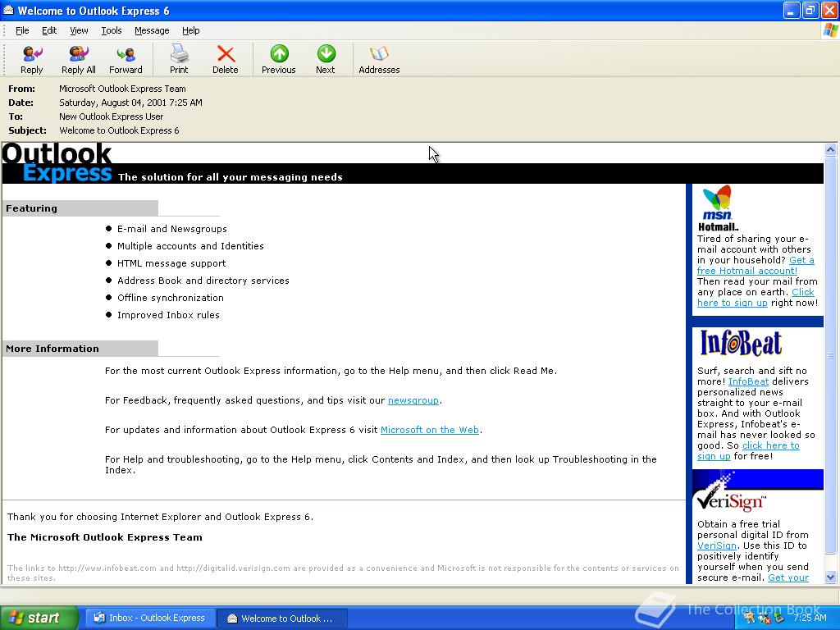
Task: Go to the Previous message
Action: [279, 59]
